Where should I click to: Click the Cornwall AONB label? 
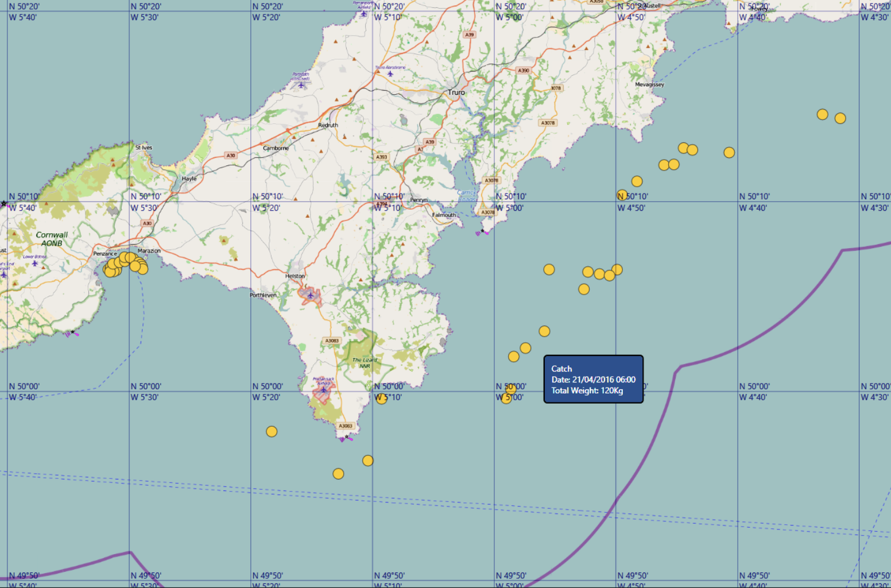coord(52,239)
